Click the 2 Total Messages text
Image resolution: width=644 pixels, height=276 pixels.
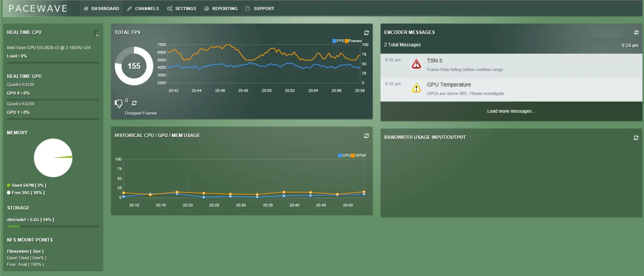point(402,45)
